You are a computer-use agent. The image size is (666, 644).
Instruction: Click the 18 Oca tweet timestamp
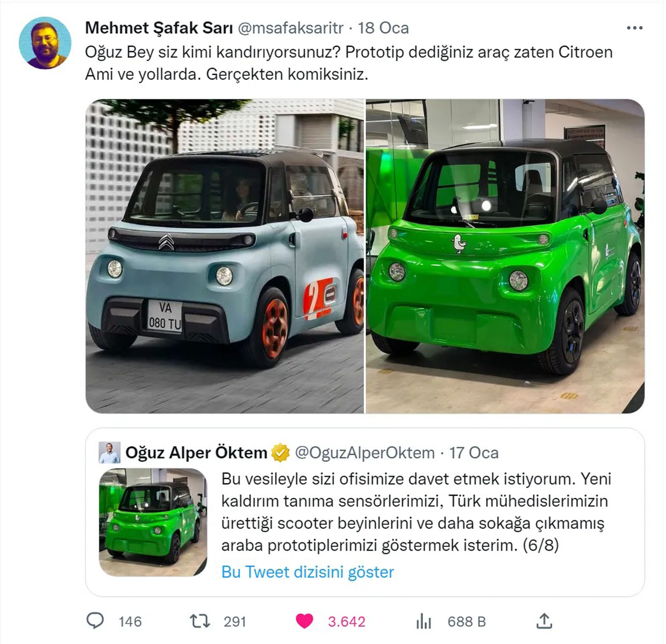click(x=383, y=28)
